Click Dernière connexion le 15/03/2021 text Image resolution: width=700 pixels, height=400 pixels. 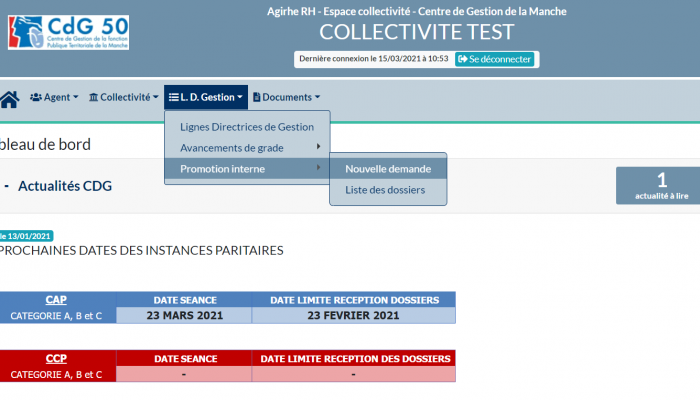tap(374, 58)
